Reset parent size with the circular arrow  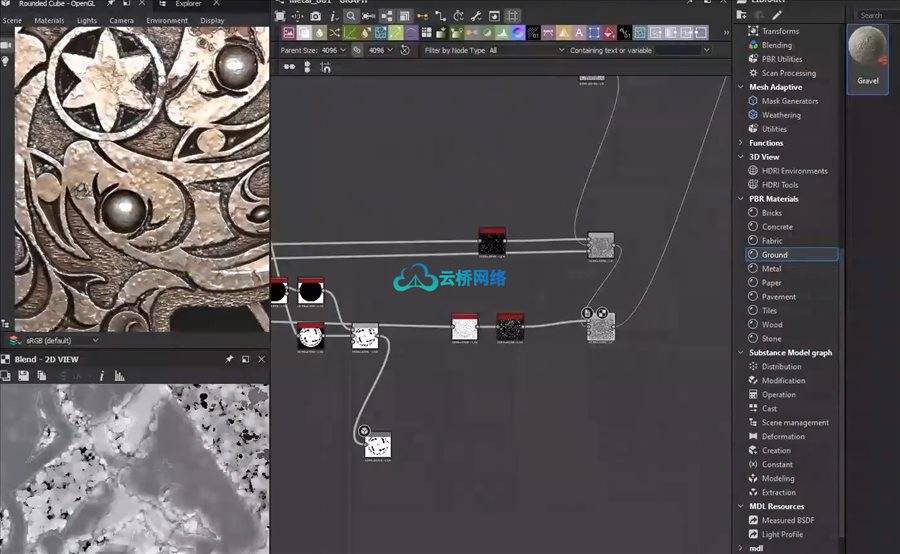tap(405, 50)
